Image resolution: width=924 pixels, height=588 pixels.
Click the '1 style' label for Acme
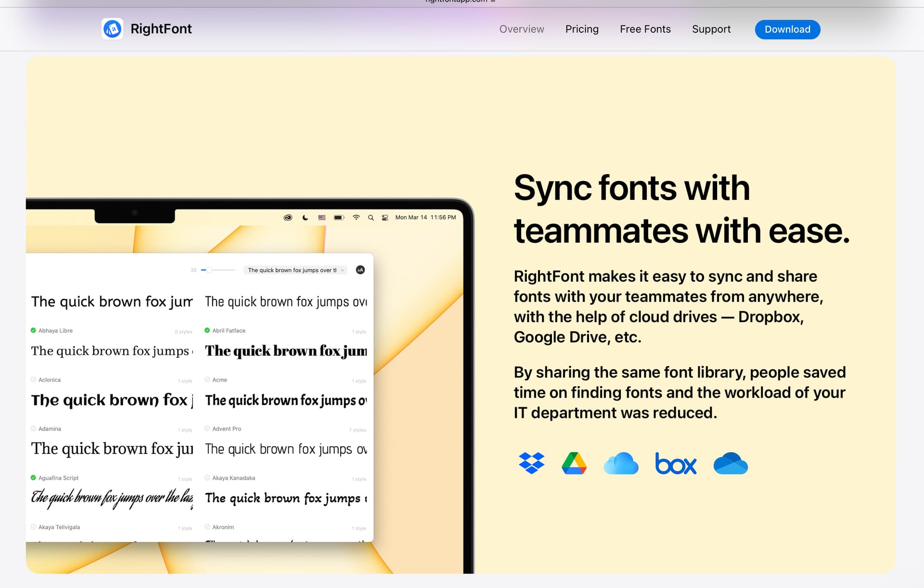[359, 381]
